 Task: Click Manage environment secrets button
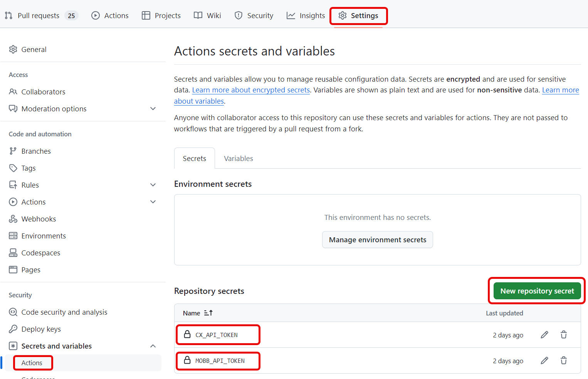point(377,240)
